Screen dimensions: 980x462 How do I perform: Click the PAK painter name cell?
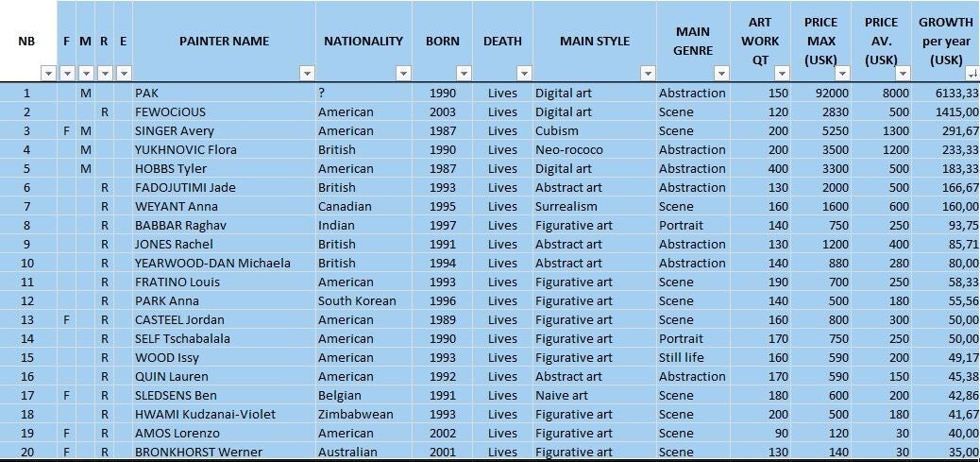(x=146, y=93)
